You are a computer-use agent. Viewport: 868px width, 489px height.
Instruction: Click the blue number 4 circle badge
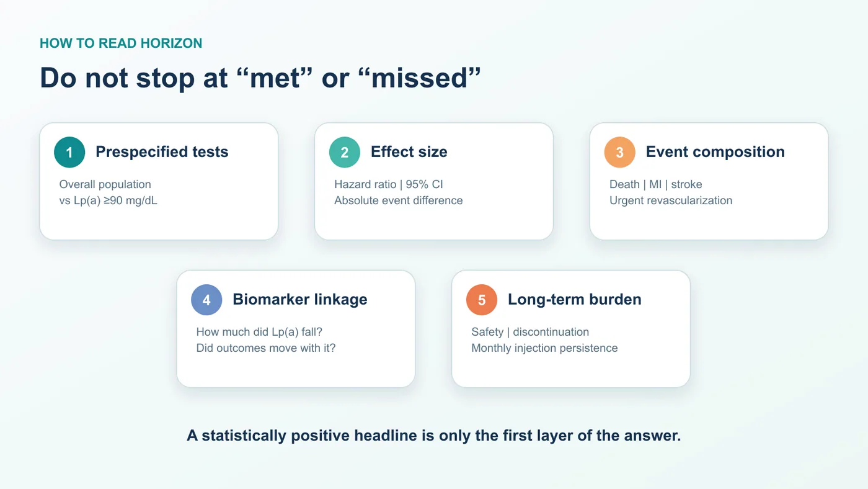[206, 300]
